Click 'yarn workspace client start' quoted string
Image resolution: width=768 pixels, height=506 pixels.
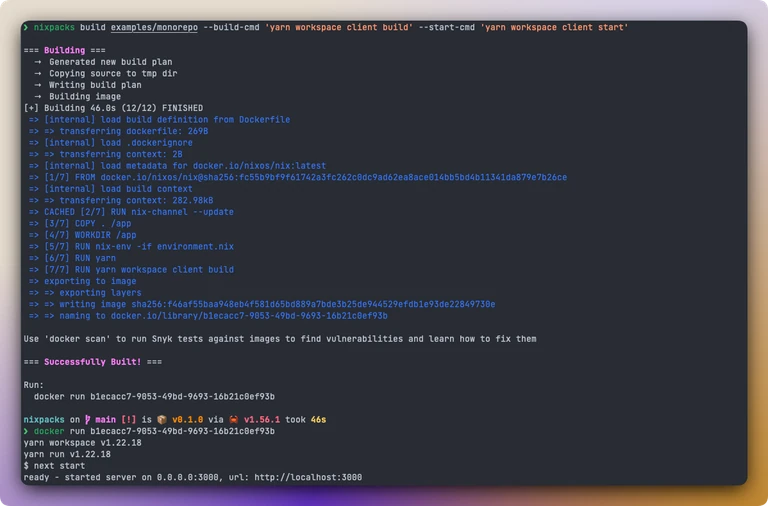[554, 27]
